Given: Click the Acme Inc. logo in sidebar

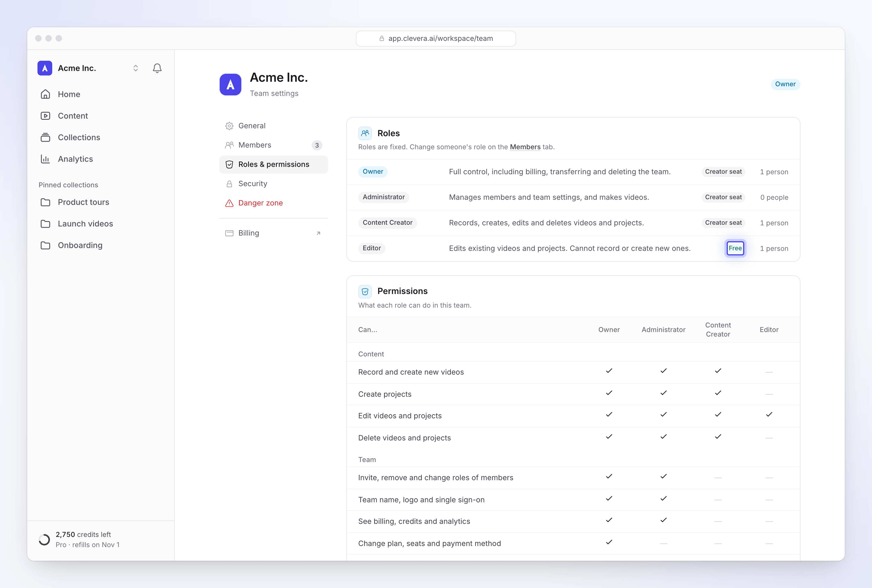Looking at the screenshot, I should [x=45, y=68].
